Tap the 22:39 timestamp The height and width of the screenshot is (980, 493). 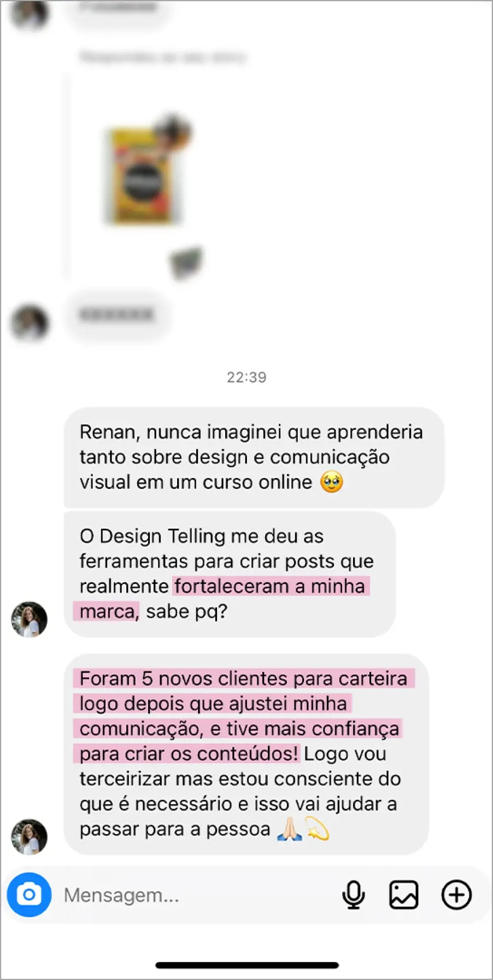[x=246, y=377]
